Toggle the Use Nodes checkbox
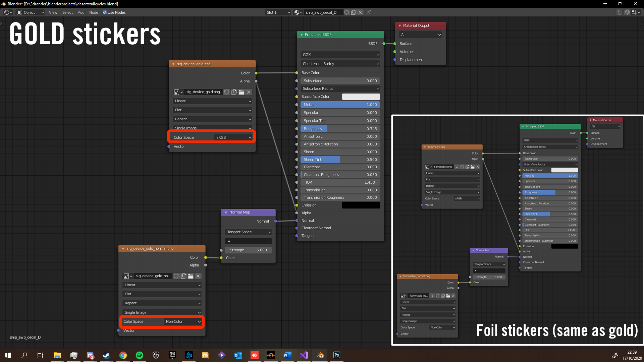Image resolution: width=644 pixels, height=362 pixels. click(105, 12)
